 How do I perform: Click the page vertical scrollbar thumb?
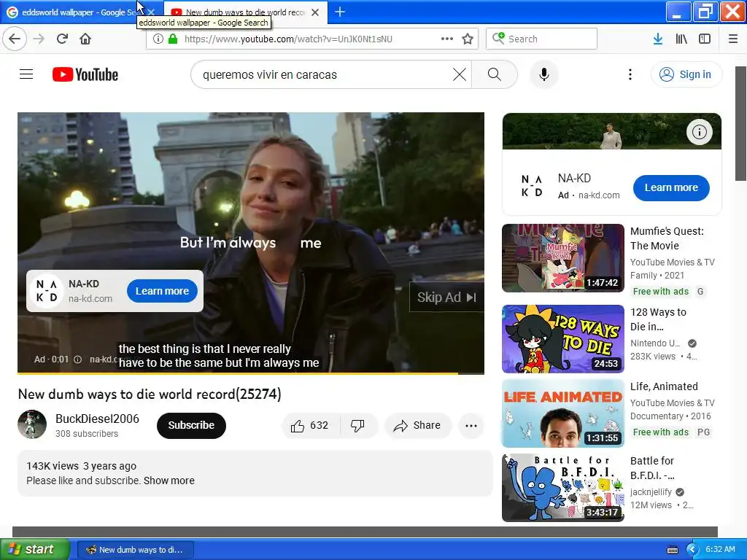741,123
